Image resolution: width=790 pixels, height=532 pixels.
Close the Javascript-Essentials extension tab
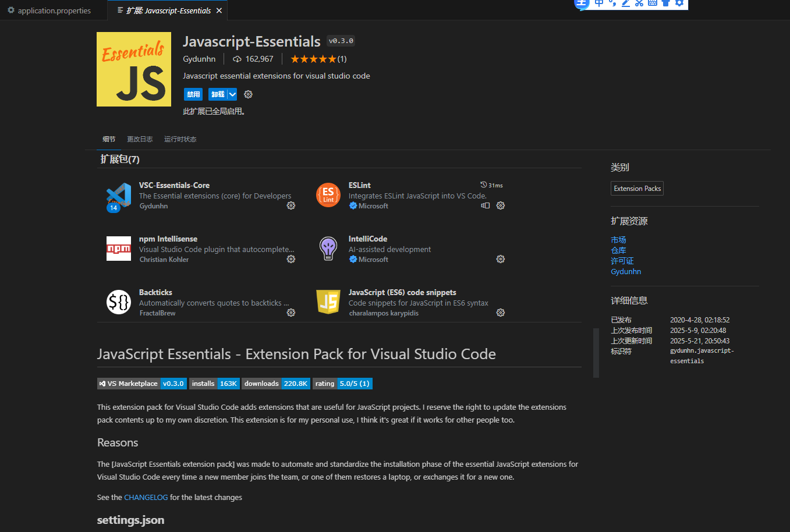pos(219,10)
